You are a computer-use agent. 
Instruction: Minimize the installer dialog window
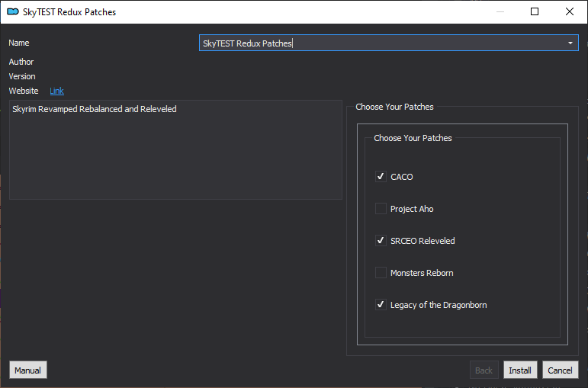(x=500, y=11)
